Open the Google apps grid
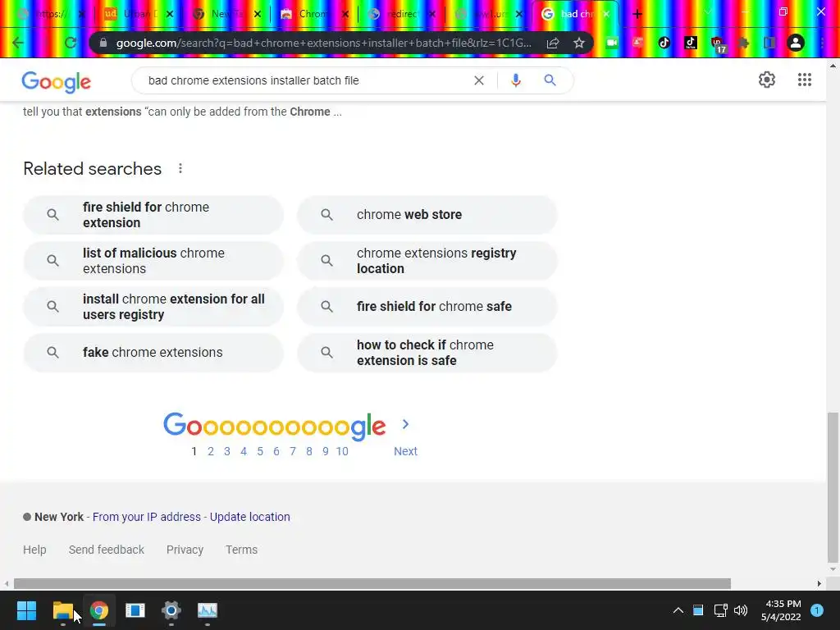The height and width of the screenshot is (630, 840). point(804,80)
